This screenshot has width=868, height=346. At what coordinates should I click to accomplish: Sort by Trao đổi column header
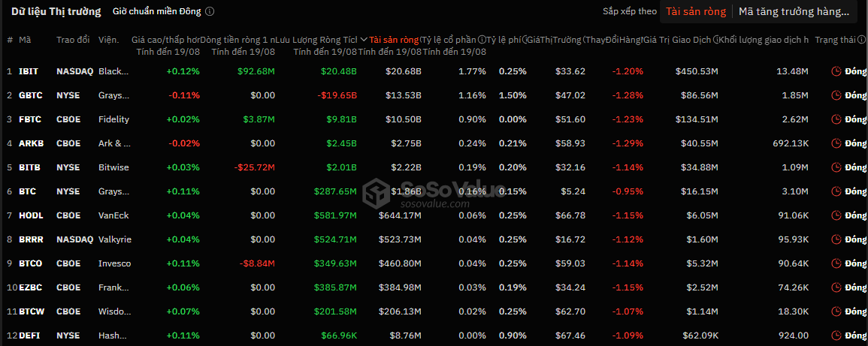coord(72,40)
